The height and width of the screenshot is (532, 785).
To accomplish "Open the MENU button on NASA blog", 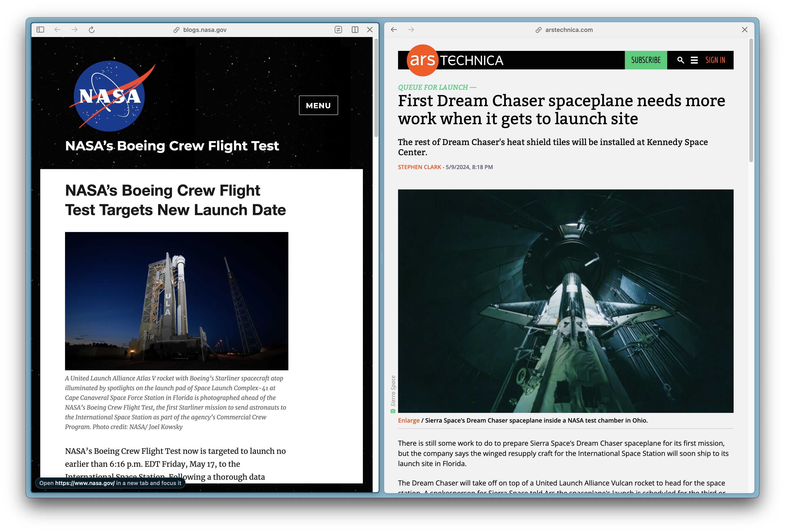I will click(x=318, y=105).
